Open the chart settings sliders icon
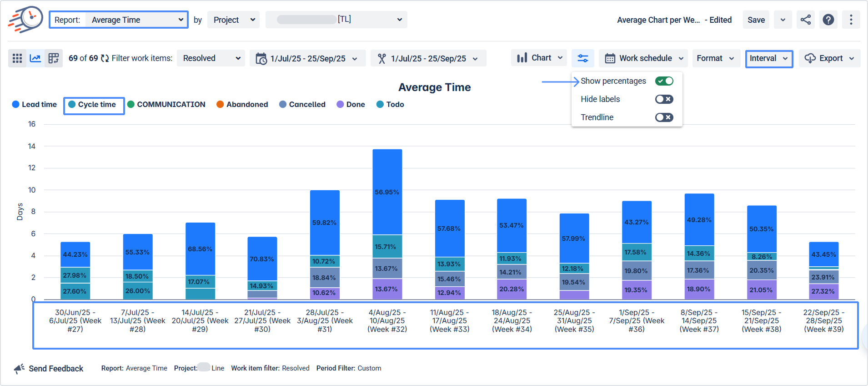 583,58
